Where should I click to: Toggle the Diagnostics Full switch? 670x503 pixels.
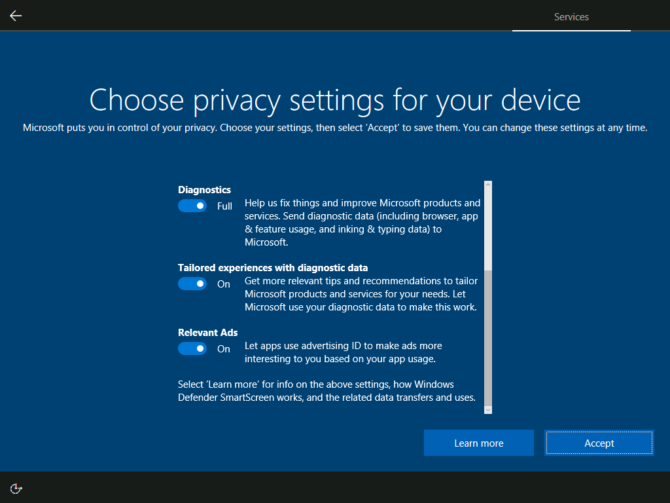[192, 206]
